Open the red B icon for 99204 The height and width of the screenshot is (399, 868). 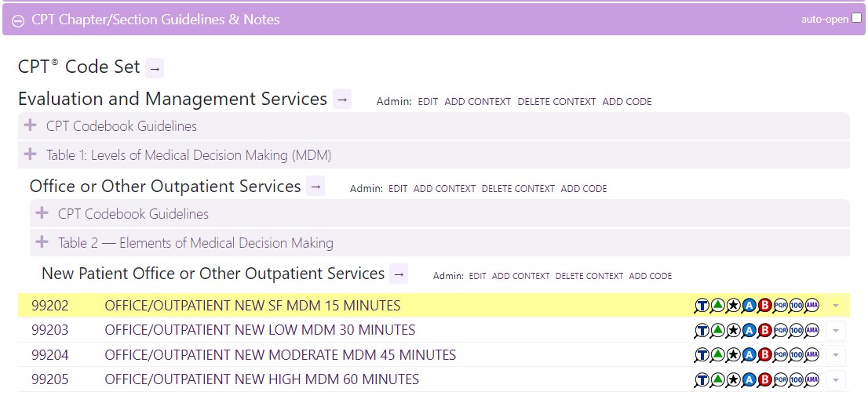(764, 354)
